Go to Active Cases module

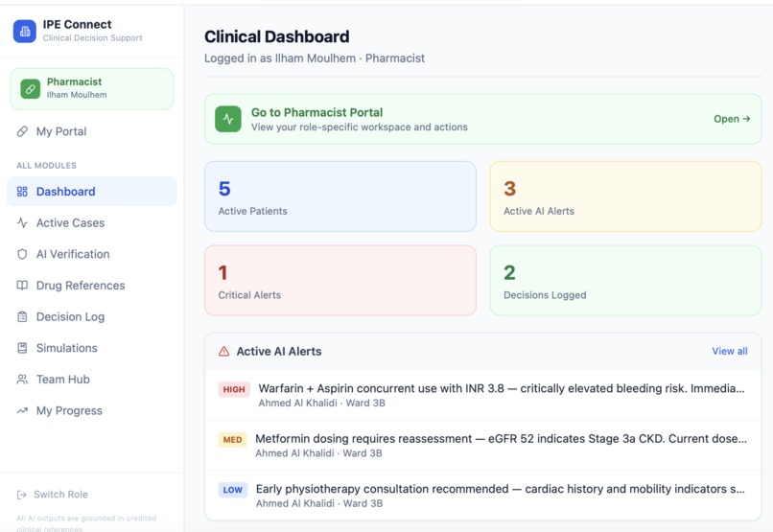pos(92,222)
